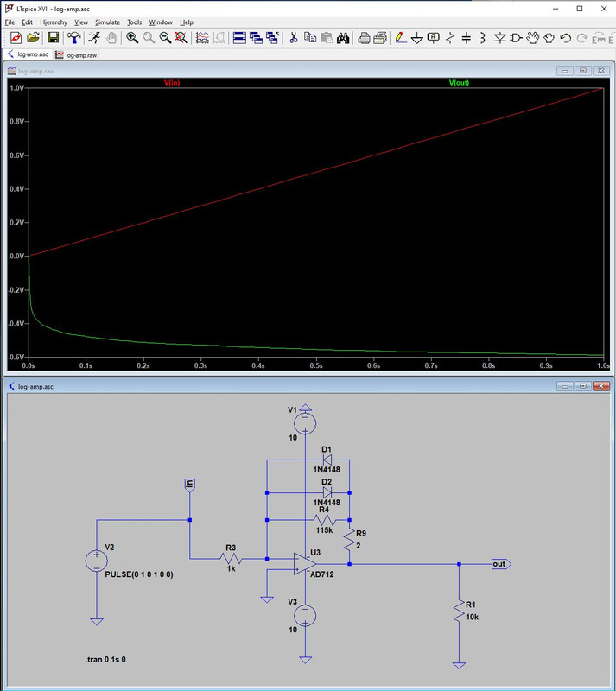
Task: Click the Print Setup icon
Action: pyautogui.click(x=380, y=38)
